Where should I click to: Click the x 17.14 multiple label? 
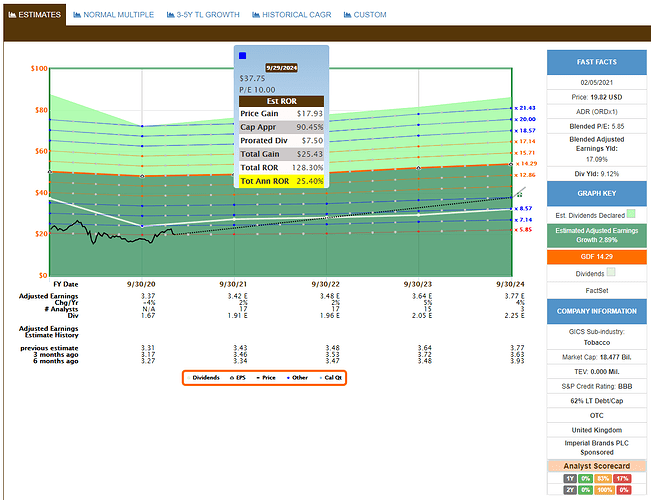point(525,141)
